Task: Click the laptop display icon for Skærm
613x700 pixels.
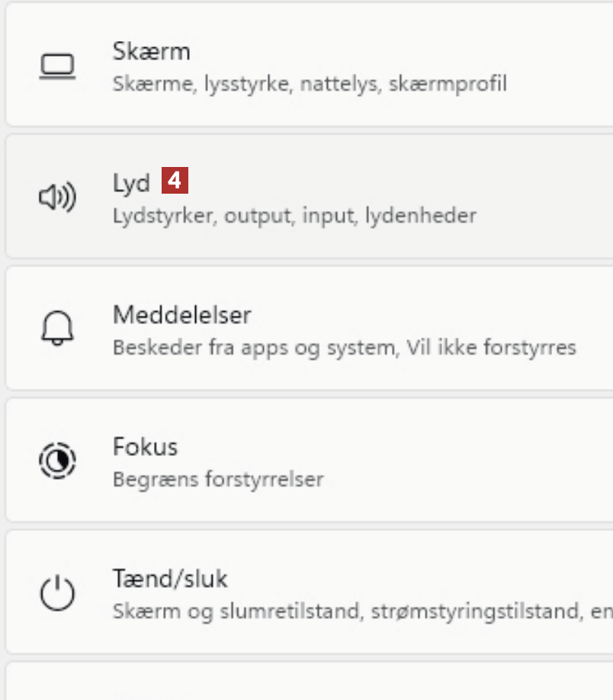Action: (x=57, y=66)
